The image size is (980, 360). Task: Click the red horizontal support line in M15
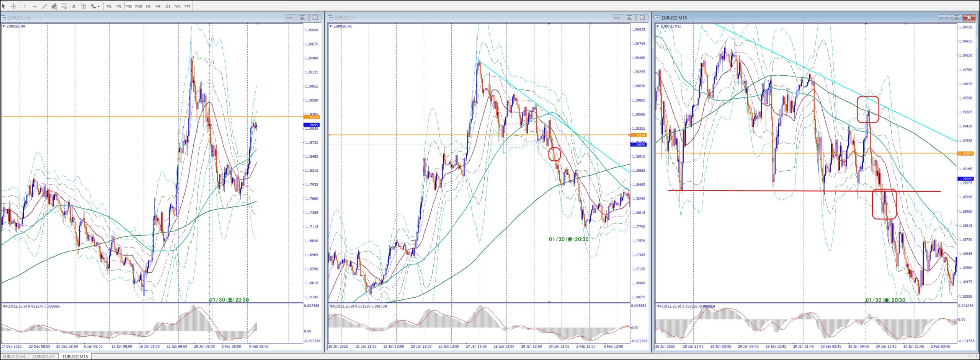766,191
